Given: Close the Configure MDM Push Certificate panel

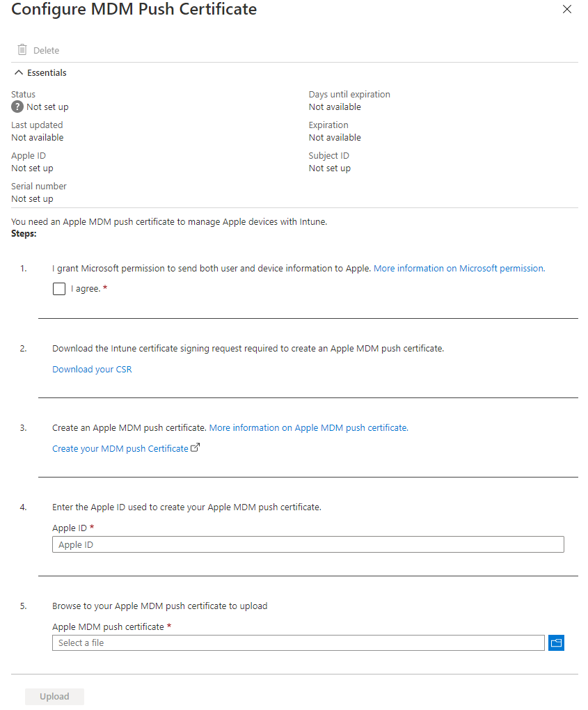Looking at the screenshot, I should pyautogui.click(x=566, y=9).
